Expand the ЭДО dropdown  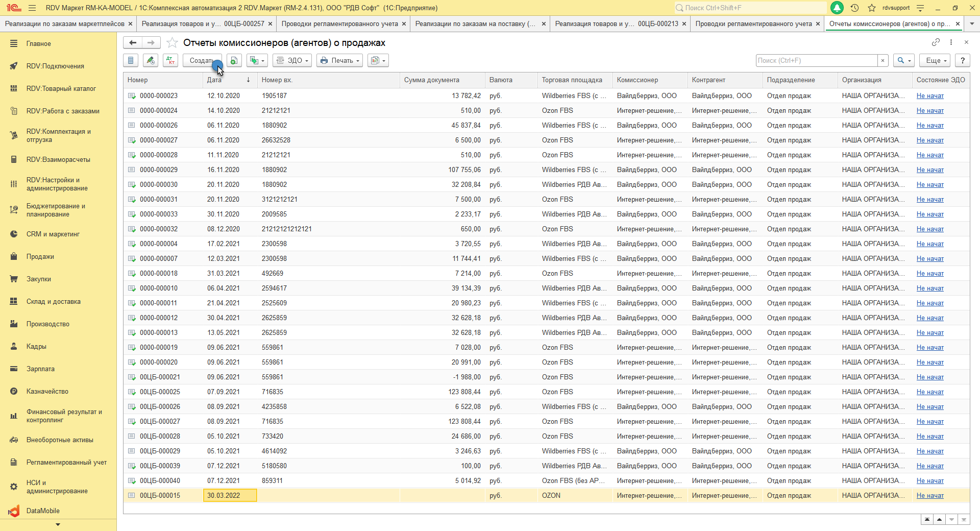coord(293,60)
